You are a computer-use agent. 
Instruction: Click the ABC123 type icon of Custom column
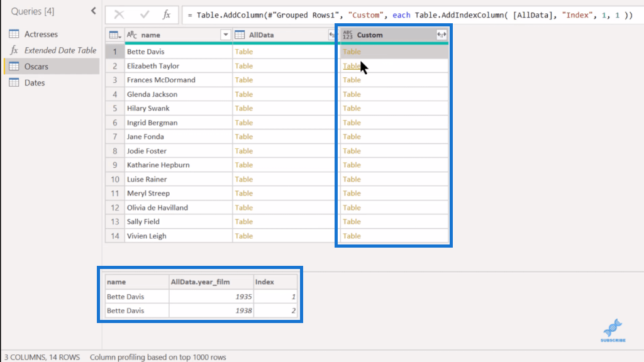(347, 35)
